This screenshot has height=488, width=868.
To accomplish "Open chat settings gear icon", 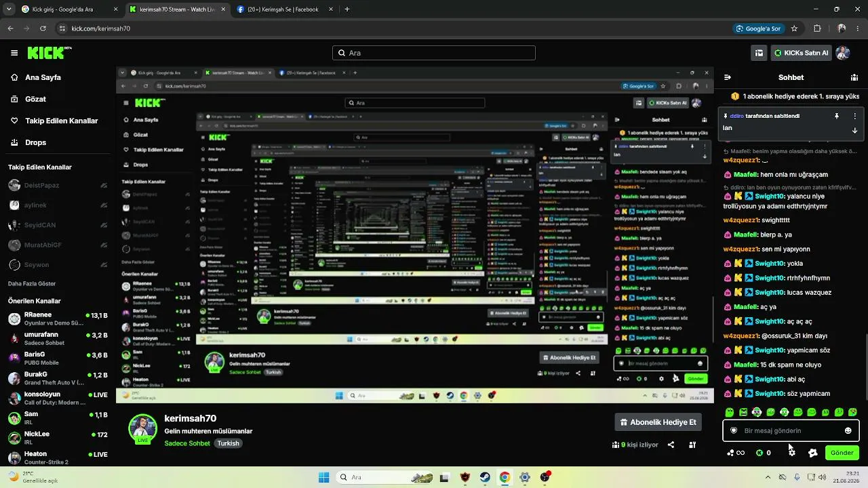I will (x=792, y=453).
